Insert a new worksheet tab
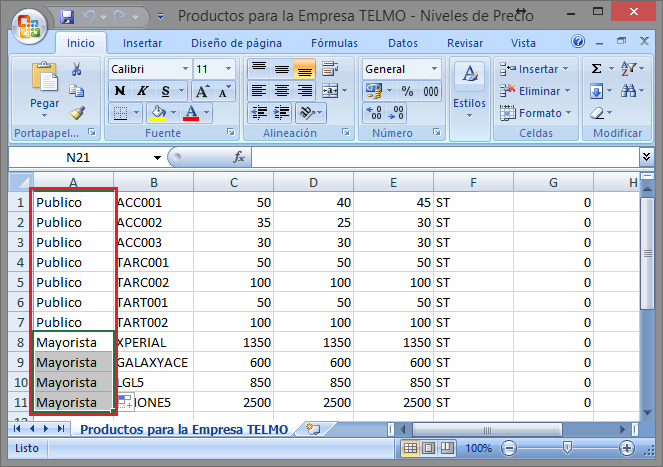This screenshot has height=467, width=663. click(313, 429)
